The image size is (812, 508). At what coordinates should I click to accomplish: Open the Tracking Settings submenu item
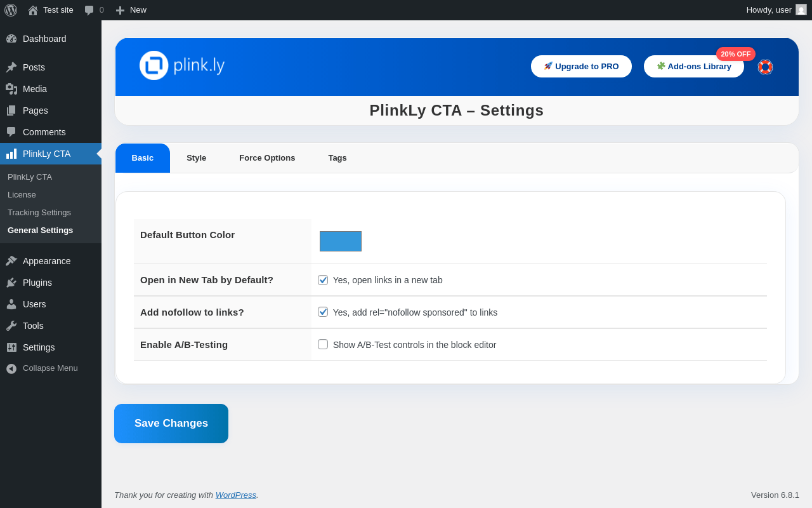click(51, 212)
